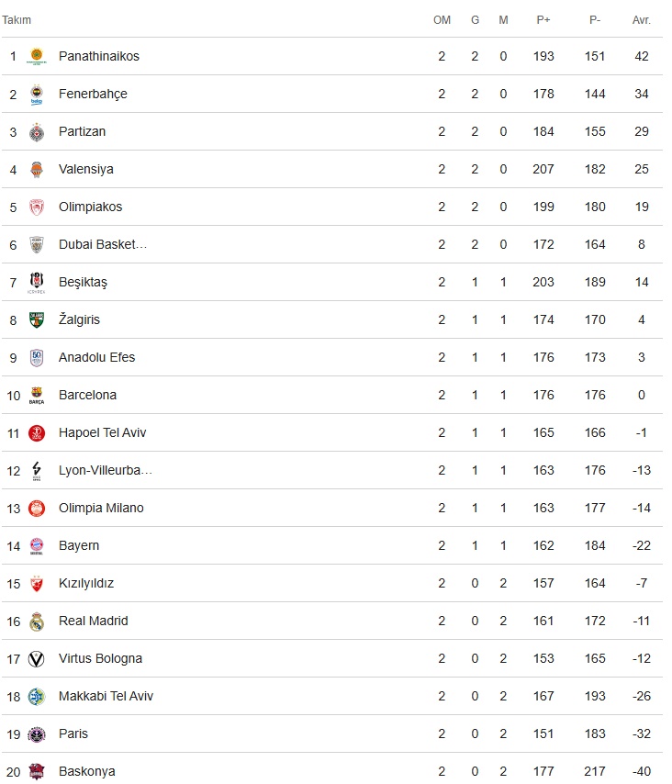Open the Anadolu Efes team link
The image size is (672, 784).
tap(97, 357)
